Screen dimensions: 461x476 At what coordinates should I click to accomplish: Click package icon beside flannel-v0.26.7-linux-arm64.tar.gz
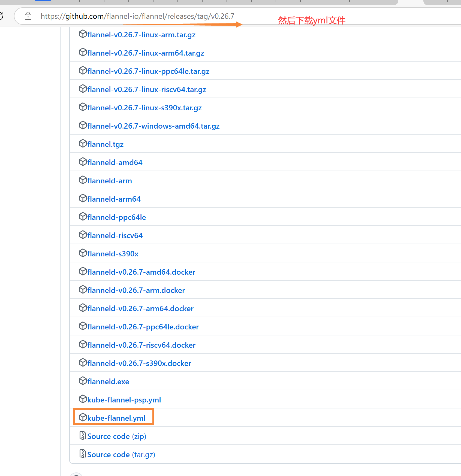83,52
